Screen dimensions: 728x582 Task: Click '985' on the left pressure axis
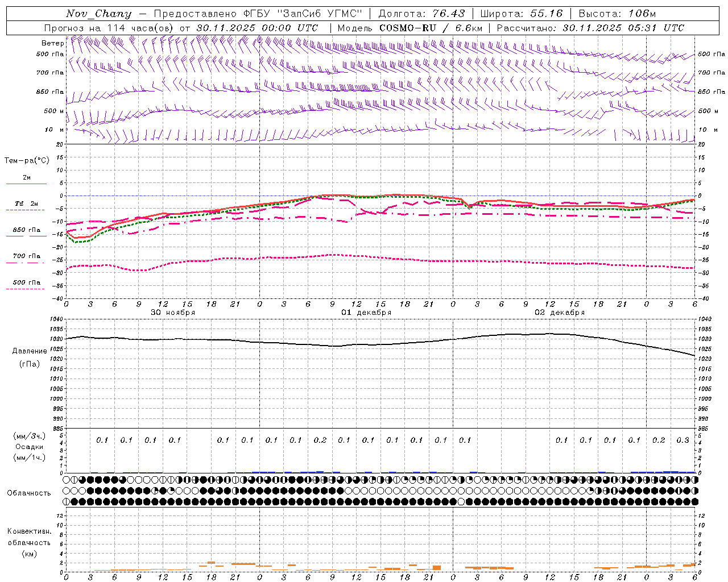click(x=57, y=428)
